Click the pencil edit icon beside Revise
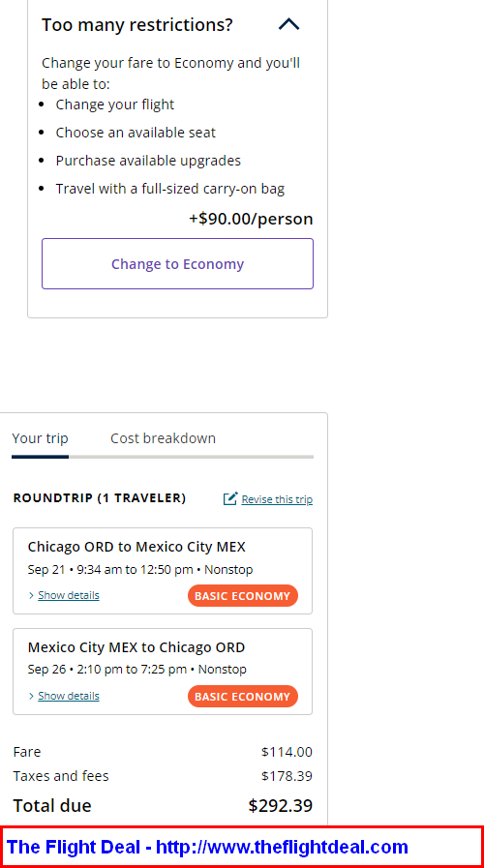This screenshot has width=484, height=868. (230, 498)
